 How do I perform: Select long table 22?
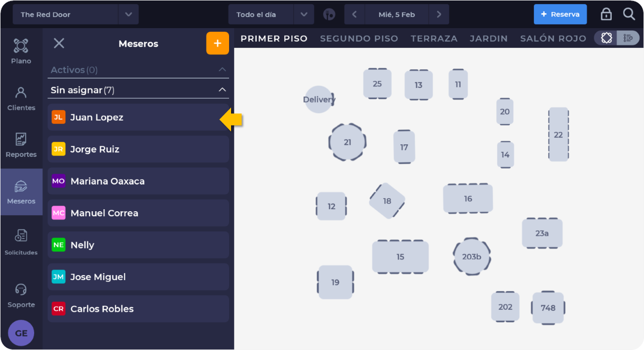coord(558,134)
